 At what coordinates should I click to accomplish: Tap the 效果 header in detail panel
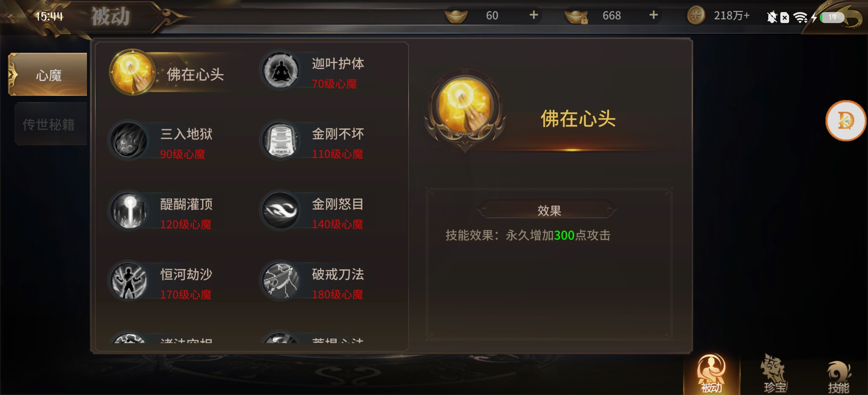click(x=549, y=210)
